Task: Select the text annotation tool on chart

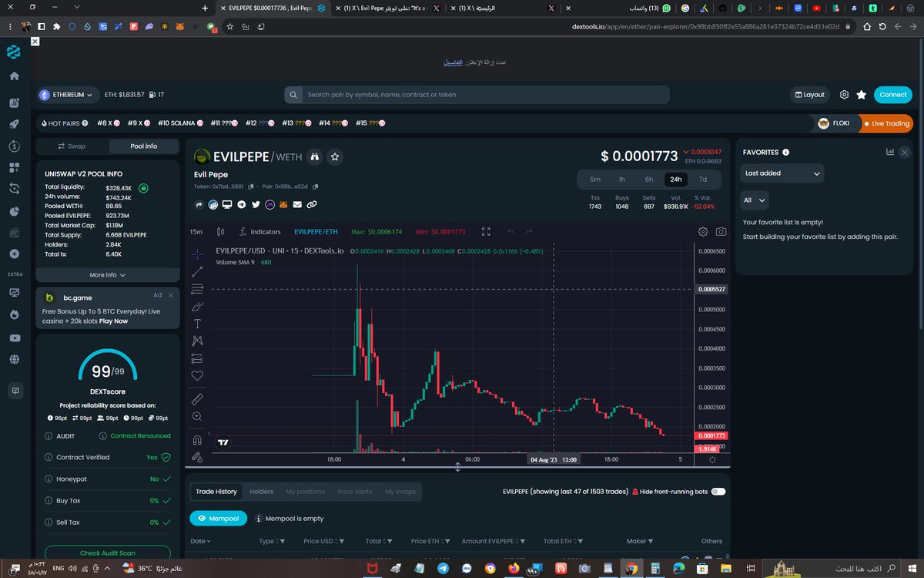Action: coord(197,324)
